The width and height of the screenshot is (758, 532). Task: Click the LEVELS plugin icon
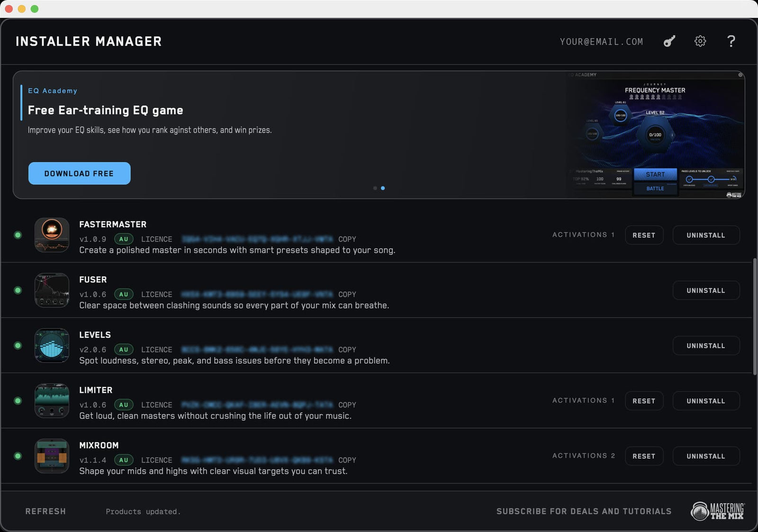pyautogui.click(x=52, y=345)
